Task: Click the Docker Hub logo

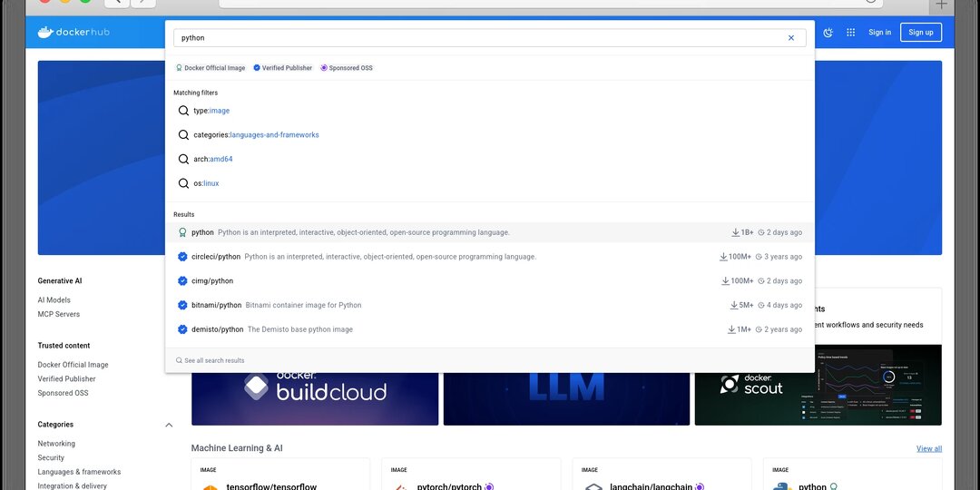Action: coord(73,32)
